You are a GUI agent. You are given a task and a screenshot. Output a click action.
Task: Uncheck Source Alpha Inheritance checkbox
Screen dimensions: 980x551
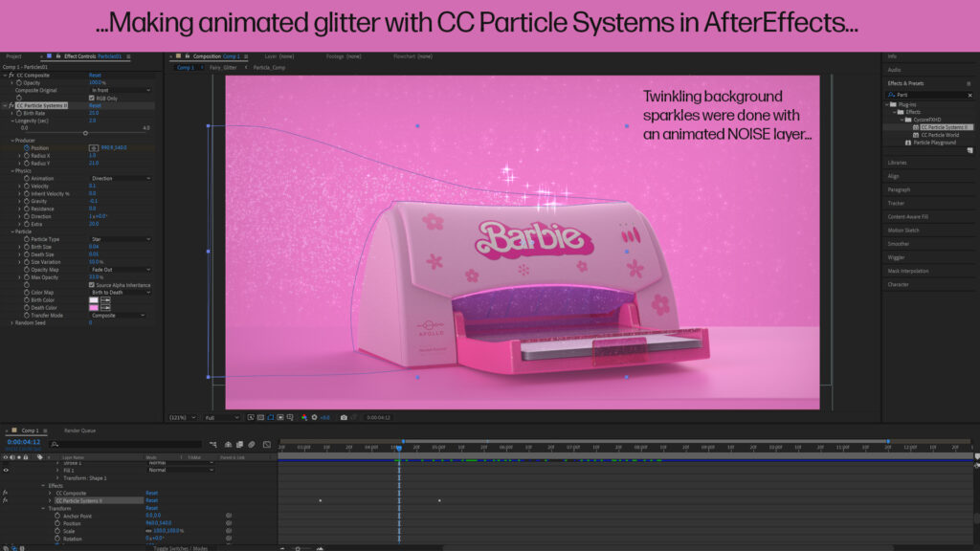pyautogui.click(x=92, y=285)
